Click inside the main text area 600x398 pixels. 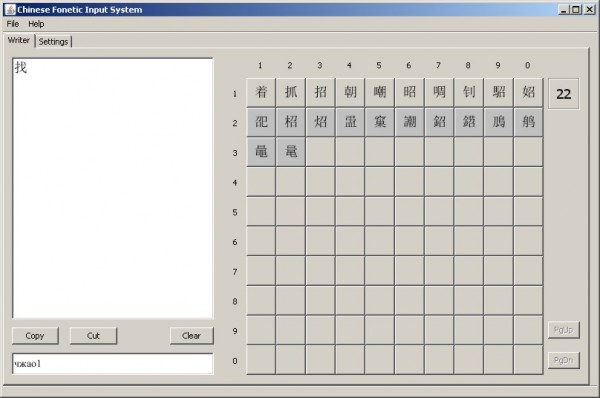click(x=112, y=188)
